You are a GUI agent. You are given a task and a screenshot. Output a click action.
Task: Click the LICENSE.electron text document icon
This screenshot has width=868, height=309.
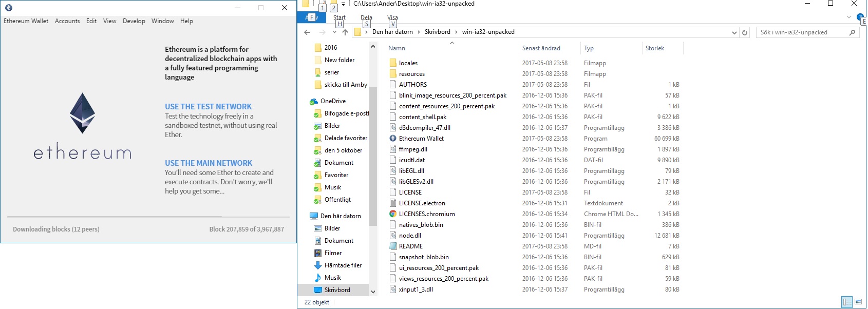[393, 203]
